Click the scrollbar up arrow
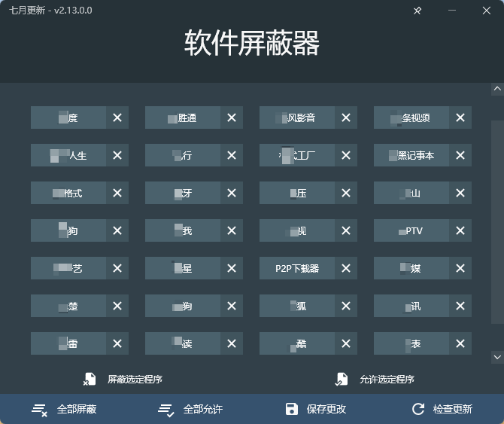 click(x=496, y=90)
